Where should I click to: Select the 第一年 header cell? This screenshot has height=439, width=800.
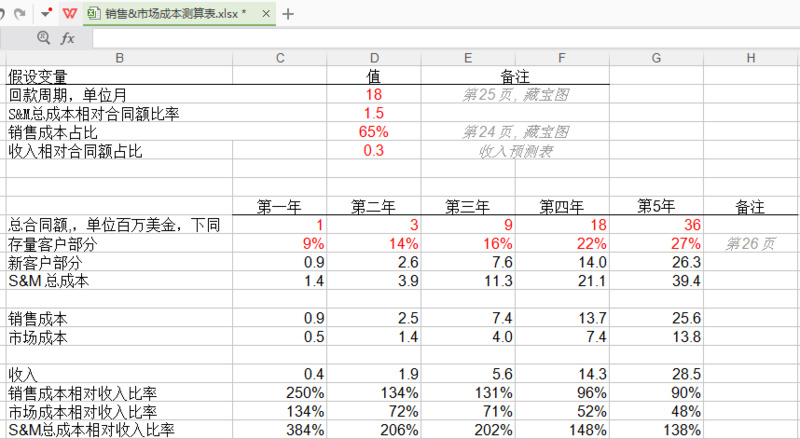(280, 206)
